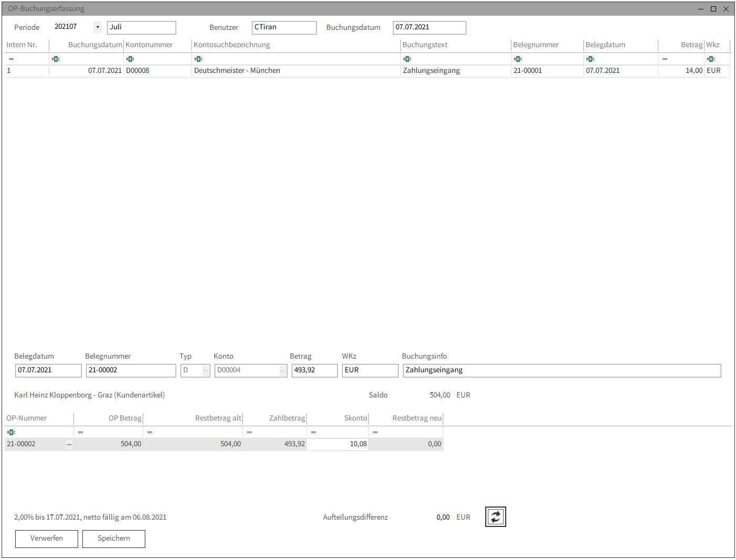Open filter operator for top-grid Buchungsdatum column

pyautogui.click(x=56, y=59)
